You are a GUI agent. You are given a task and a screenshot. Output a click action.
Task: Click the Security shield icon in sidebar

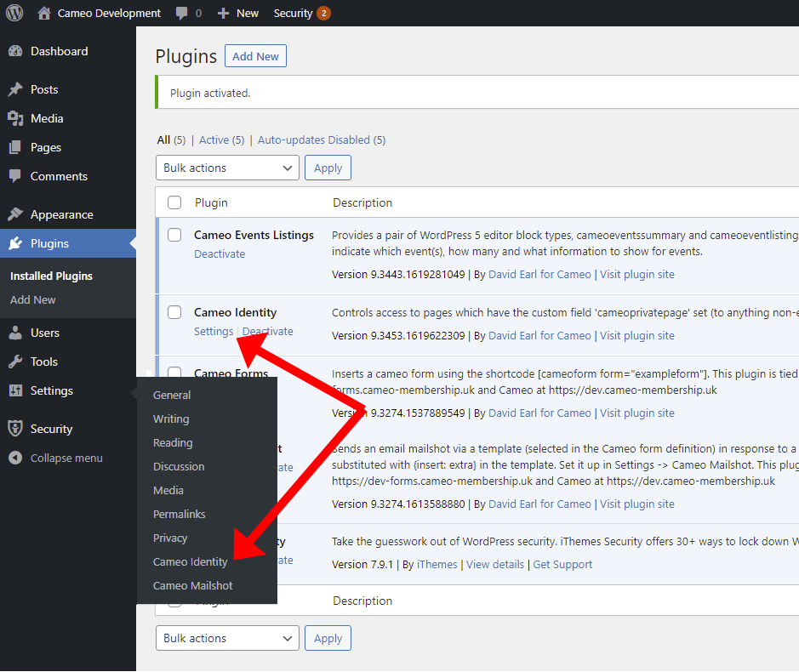15,429
